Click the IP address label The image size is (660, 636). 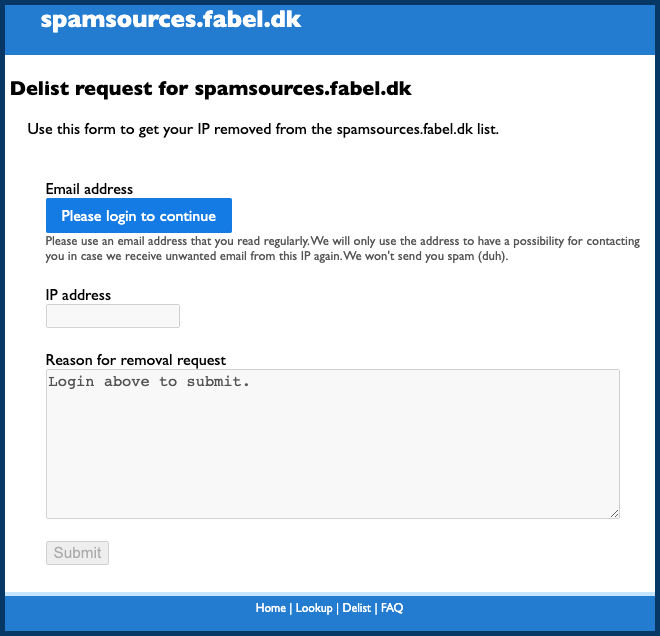(78, 295)
